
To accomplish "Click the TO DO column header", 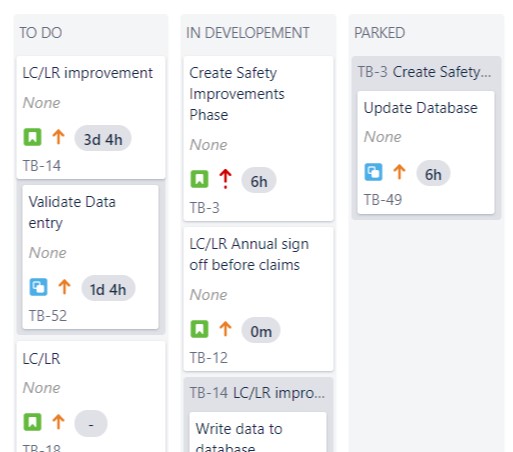I will click(x=41, y=33).
